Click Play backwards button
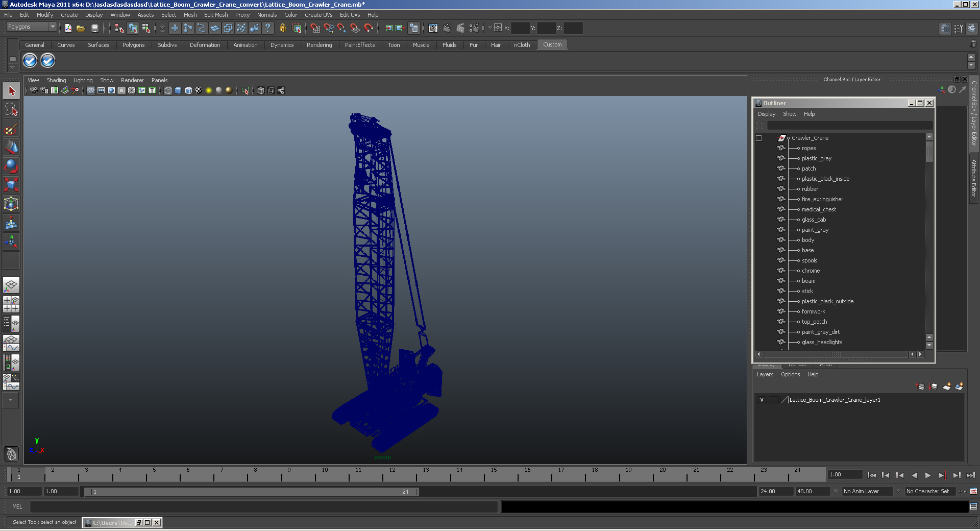The height and width of the screenshot is (531, 980). 914,475
